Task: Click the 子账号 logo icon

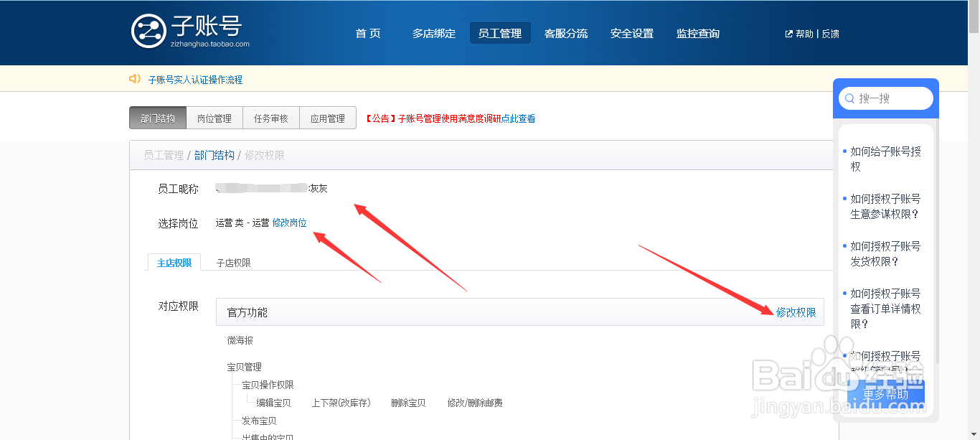Action: pos(149,31)
